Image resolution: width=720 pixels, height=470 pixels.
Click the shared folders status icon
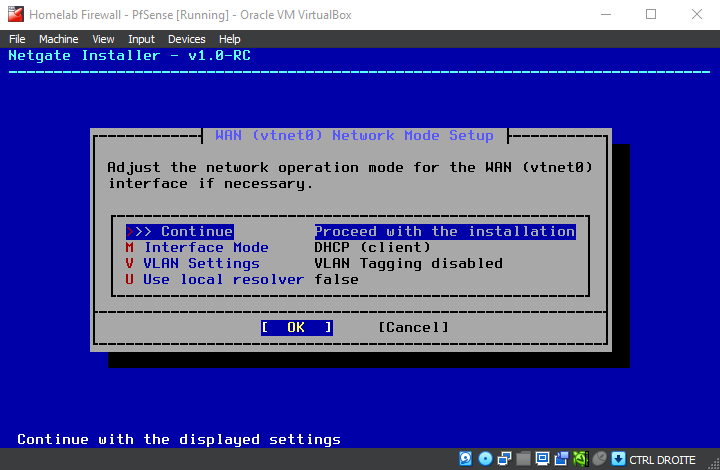click(523, 459)
